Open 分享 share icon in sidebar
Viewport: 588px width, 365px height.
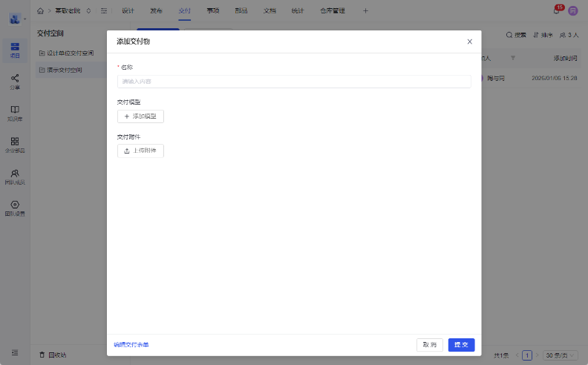click(x=15, y=81)
